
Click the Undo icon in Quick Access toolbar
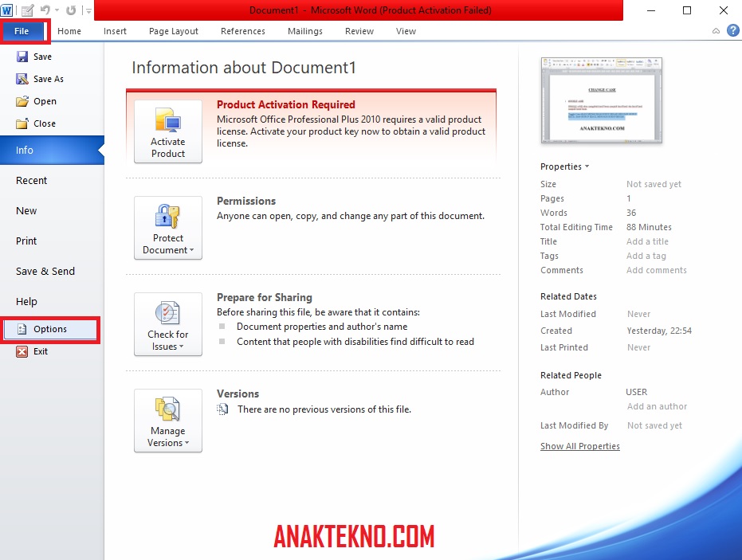[x=45, y=10]
